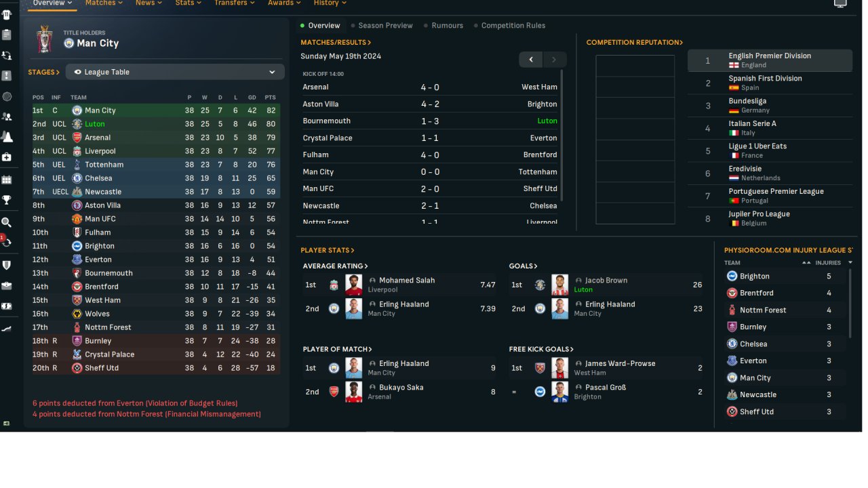Open the Free Kick Goals stats link
Image resolution: width=868 pixels, height=488 pixels.
541,350
